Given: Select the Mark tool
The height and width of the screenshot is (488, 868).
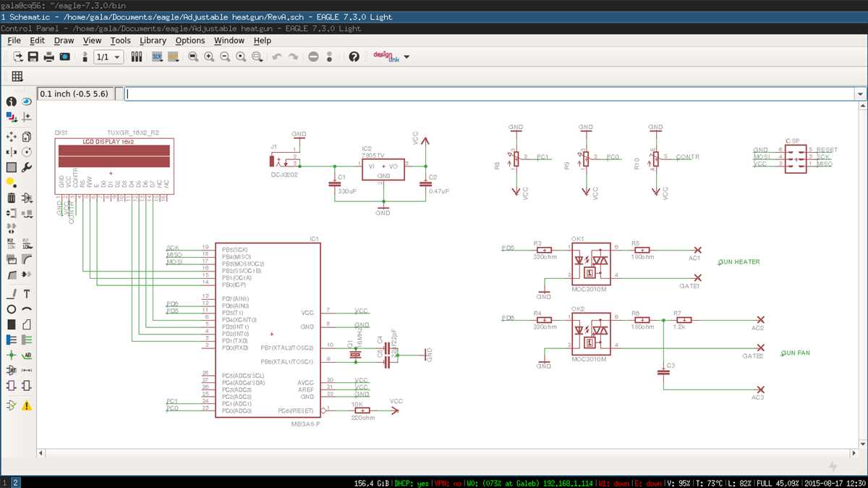Looking at the screenshot, I should 27,117.
